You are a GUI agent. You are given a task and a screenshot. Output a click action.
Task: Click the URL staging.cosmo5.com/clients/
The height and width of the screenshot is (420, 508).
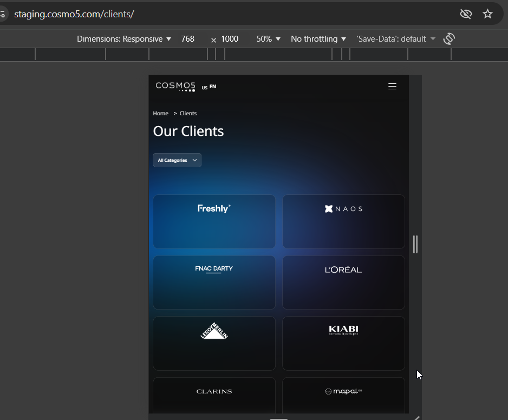point(74,14)
